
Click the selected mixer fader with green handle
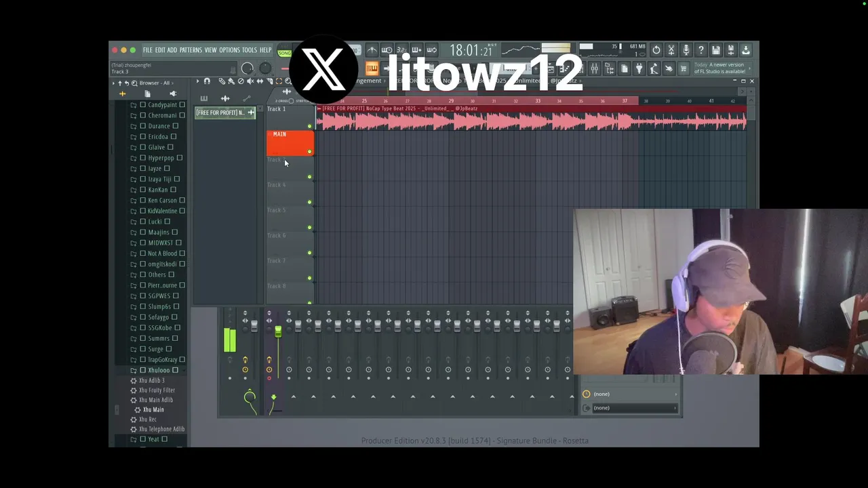[x=278, y=331]
